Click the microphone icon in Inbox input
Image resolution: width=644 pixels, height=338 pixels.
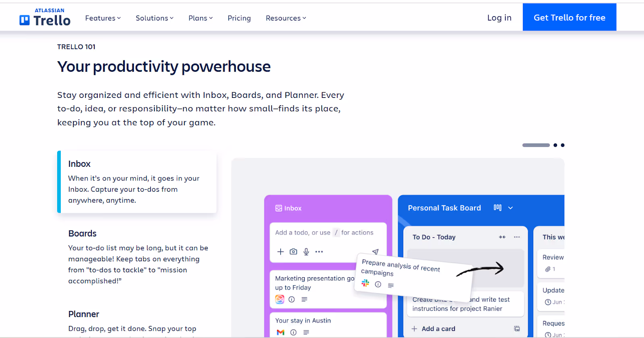(306, 252)
